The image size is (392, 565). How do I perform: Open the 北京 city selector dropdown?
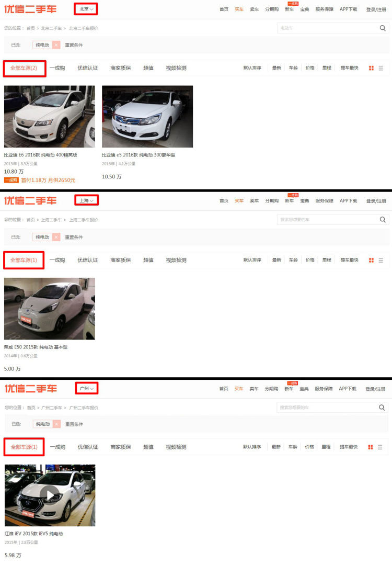pyautogui.click(x=86, y=9)
